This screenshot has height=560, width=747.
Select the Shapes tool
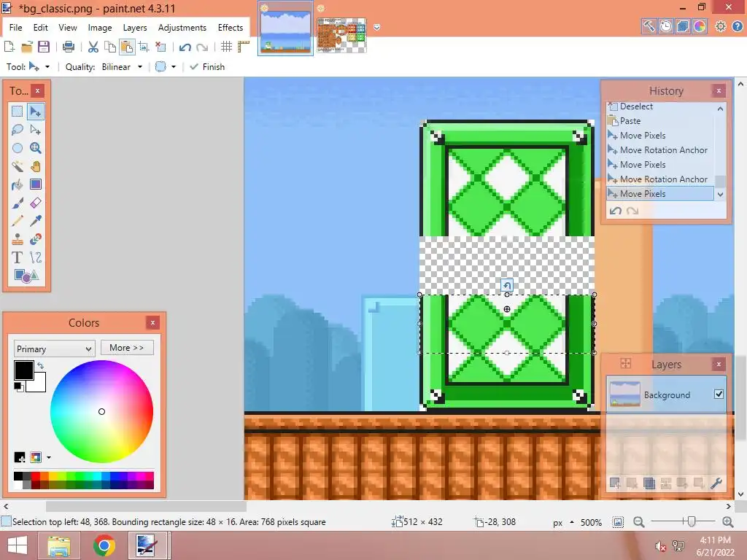click(x=26, y=276)
